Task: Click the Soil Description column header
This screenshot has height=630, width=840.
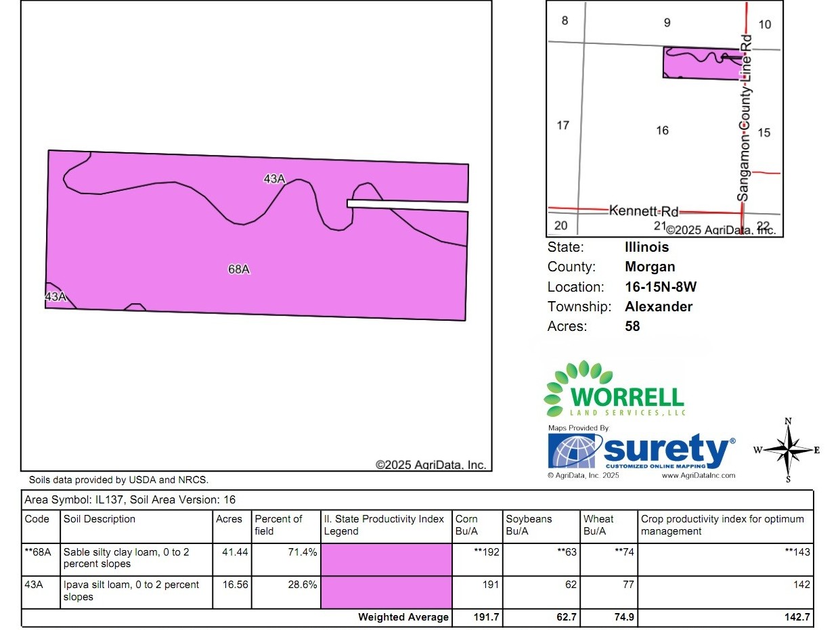Action: click(100, 519)
